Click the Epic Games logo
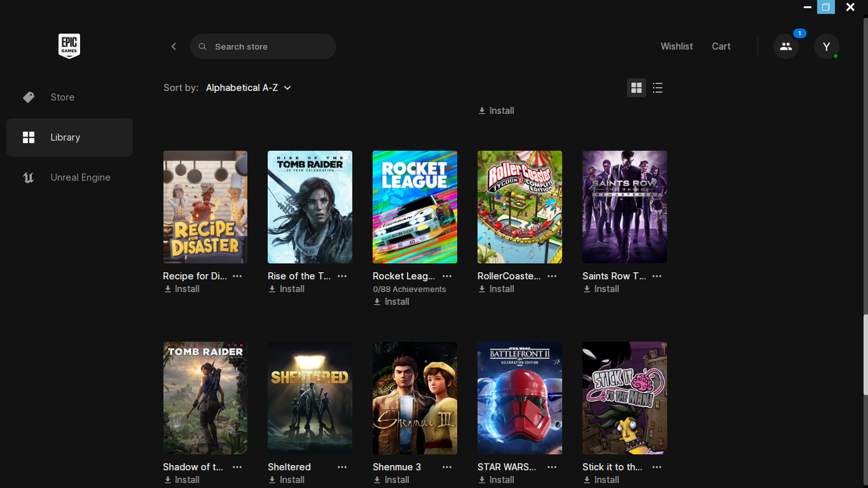Viewport: 868px width, 488px height. coord(69,46)
